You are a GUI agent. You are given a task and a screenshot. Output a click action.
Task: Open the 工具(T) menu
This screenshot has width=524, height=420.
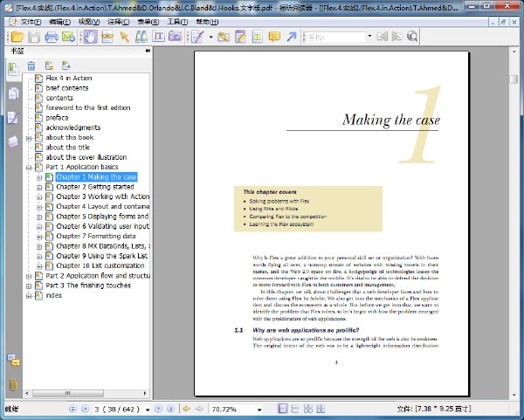tap(177, 22)
